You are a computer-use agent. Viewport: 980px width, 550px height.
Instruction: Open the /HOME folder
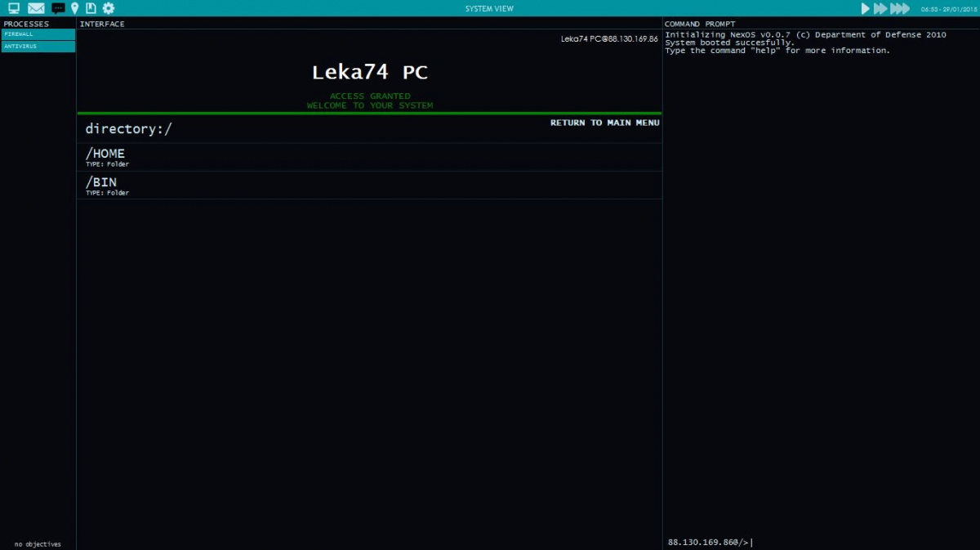click(105, 154)
